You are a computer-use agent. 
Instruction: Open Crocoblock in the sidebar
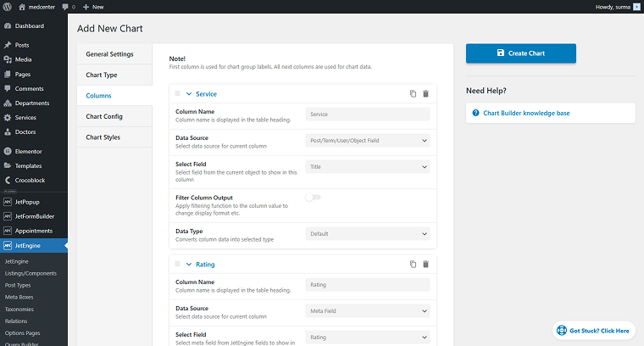coord(34,180)
